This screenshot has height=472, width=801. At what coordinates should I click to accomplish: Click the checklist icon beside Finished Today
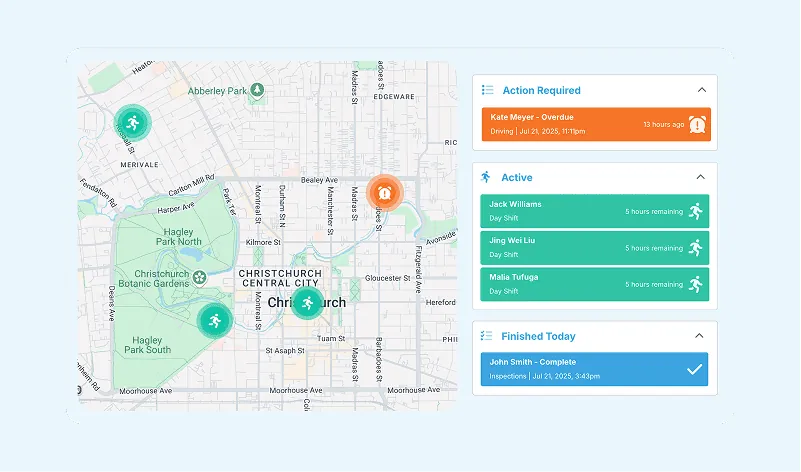pos(487,336)
